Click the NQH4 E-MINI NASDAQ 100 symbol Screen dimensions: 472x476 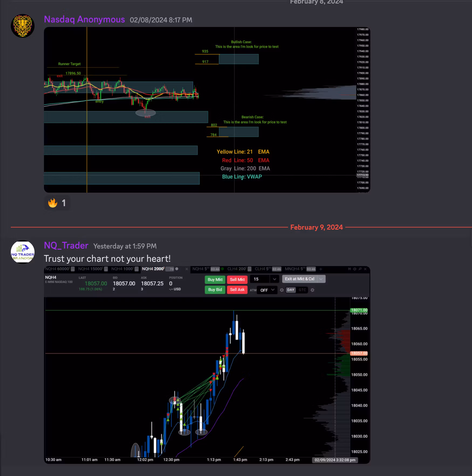[x=59, y=279]
